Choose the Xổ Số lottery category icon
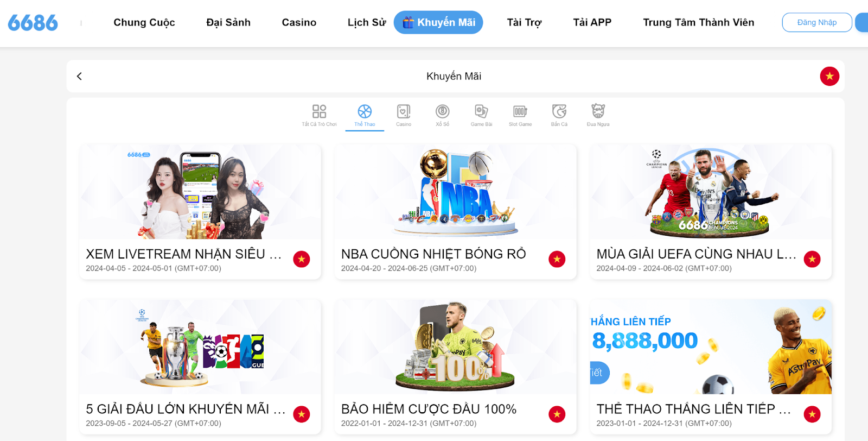 443,111
